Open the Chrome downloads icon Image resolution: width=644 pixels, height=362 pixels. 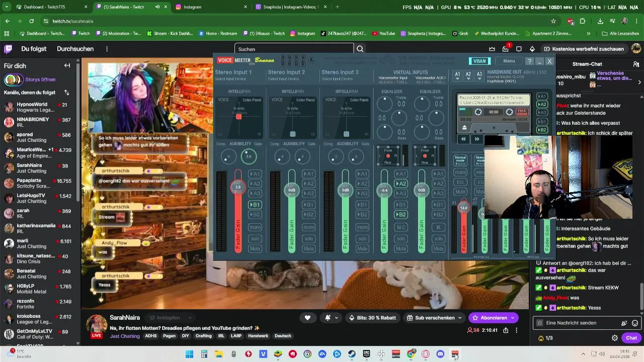[x=600, y=21]
